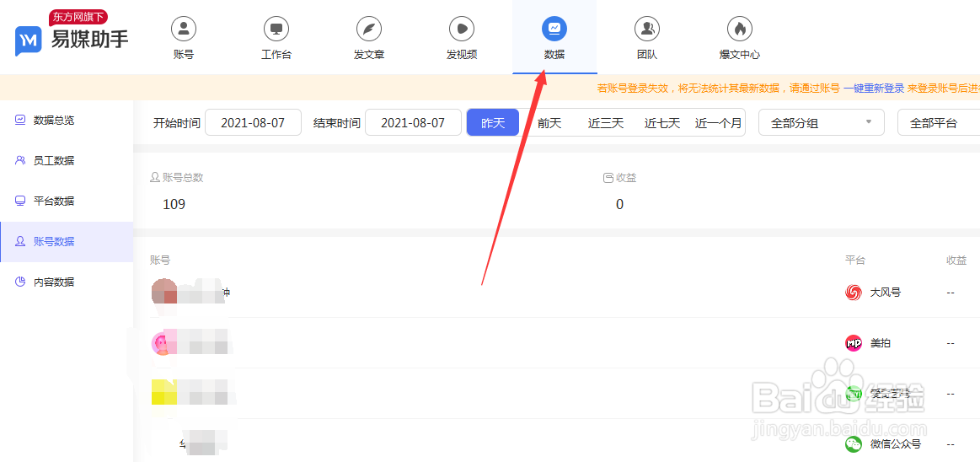Switch to the 工作台 top tab label
980x462 pixels.
coord(276,55)
